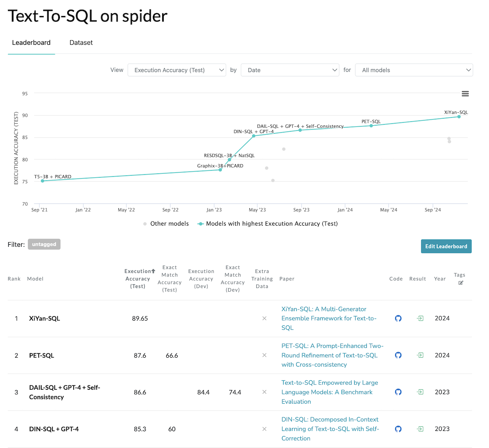Open XiYan-SQL GitHub code icon
The width and height of the screenshot is (489, 448).
pos(398,318)
